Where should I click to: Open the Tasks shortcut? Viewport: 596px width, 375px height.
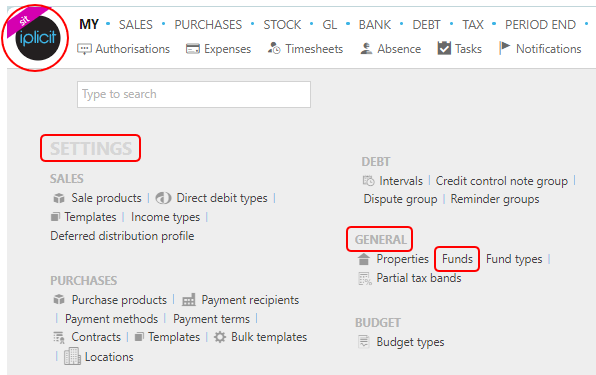click(468, 49)
